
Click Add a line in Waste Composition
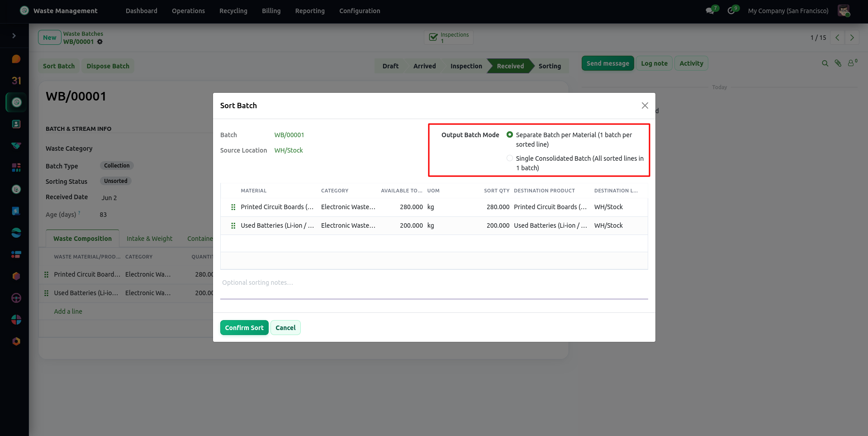tap(68, 311)
